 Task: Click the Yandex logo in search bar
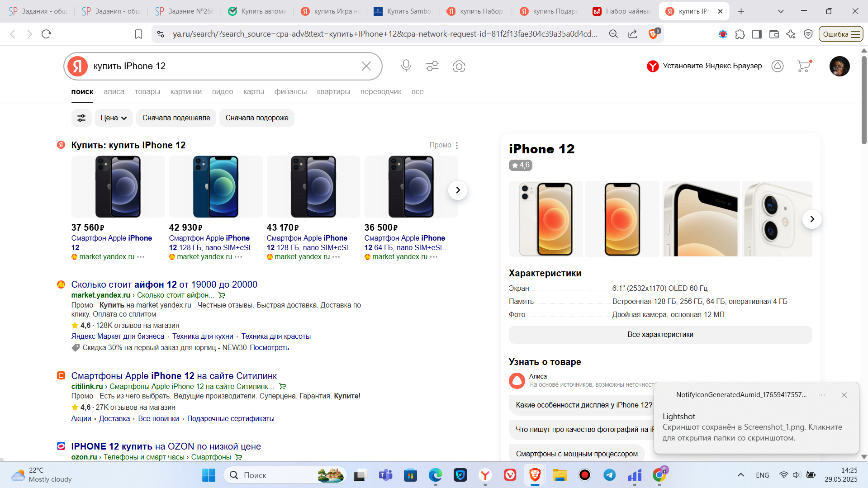point(77,66)
